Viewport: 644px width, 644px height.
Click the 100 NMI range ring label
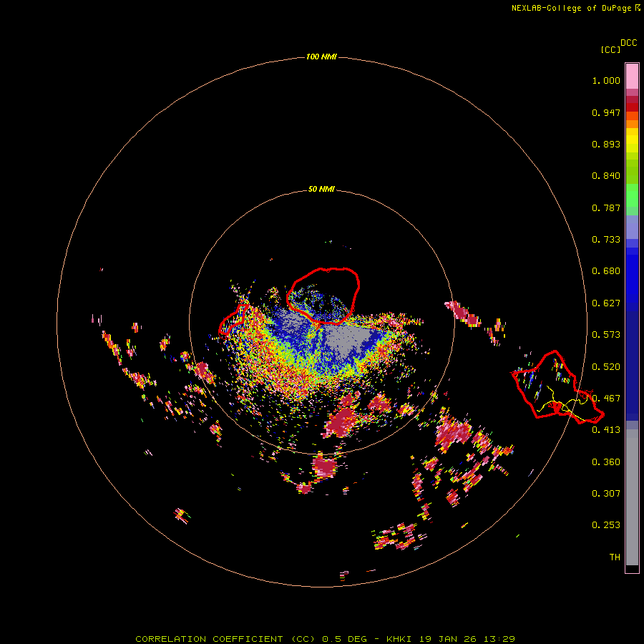point(321,57)
